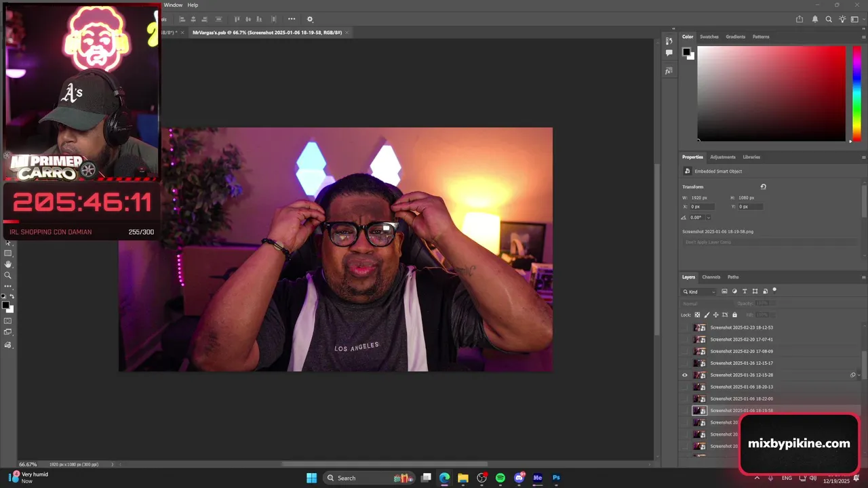
Task: Show layer Screenshot 2025-02-20 17-07-41
Action: click(684, 340)
